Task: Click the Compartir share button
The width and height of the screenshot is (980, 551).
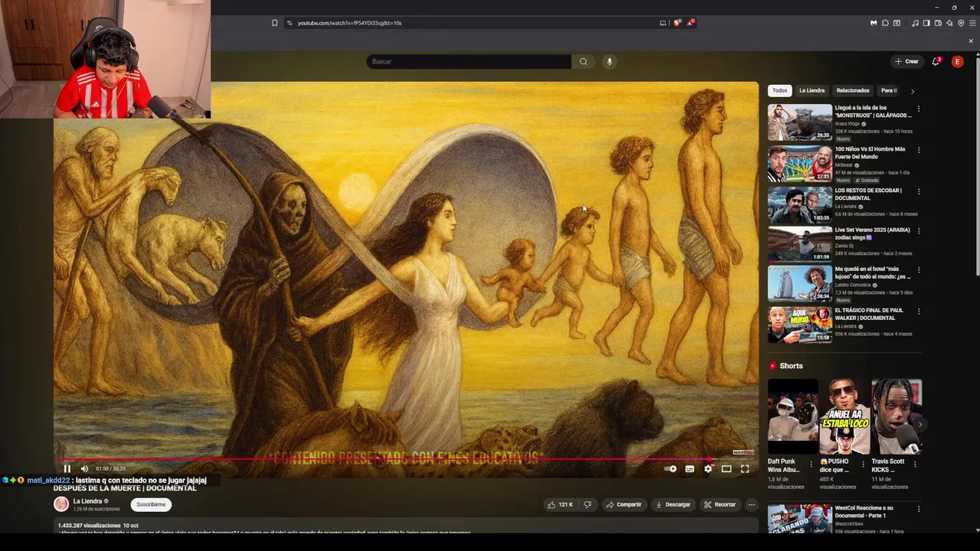Action: [623, 504]
